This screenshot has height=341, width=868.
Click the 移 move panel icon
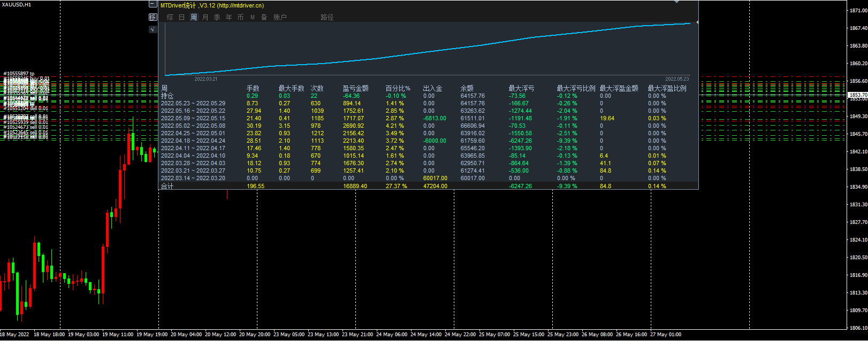click(x=153, y=17)
